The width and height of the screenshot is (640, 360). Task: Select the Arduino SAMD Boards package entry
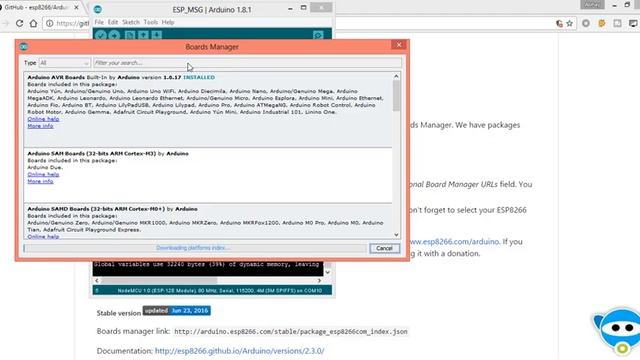[x=208, y=221]
